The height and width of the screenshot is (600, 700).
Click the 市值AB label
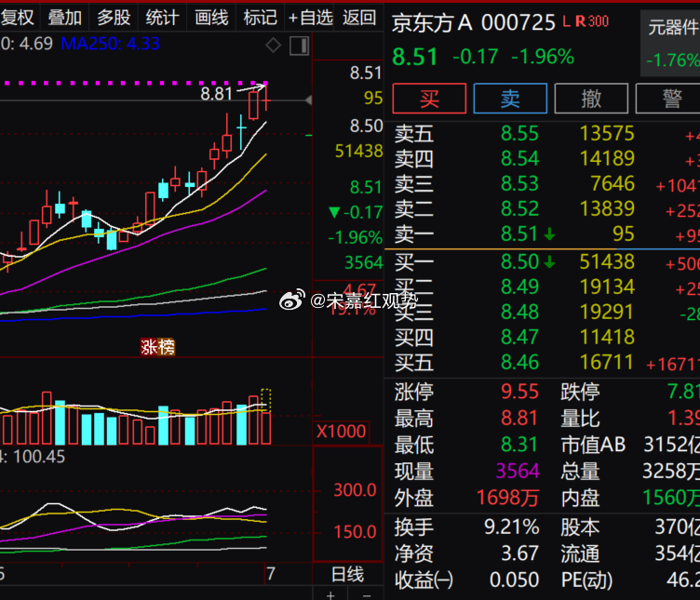point(593,445)
